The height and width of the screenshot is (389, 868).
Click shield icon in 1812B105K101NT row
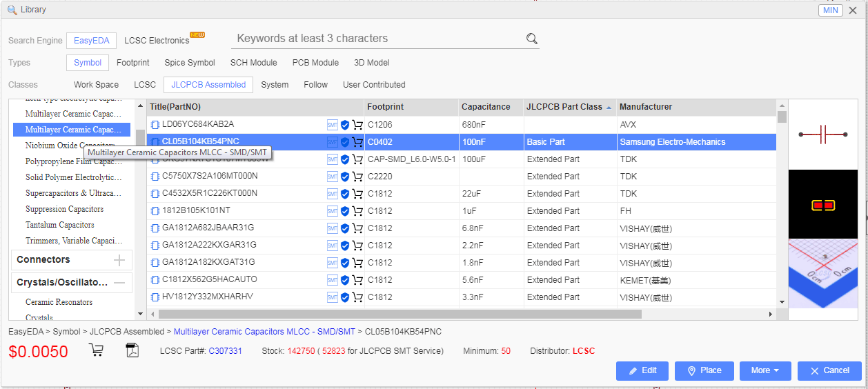click(x=345, y=211)
